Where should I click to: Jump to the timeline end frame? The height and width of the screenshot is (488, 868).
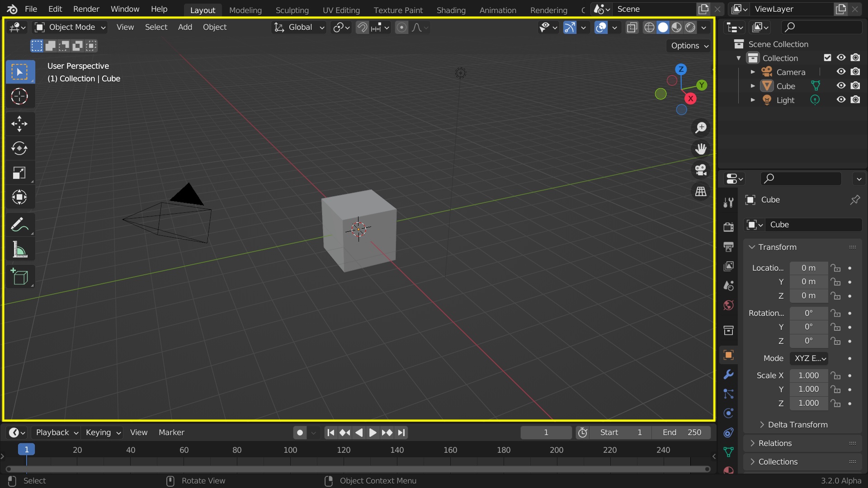(401, 432)
